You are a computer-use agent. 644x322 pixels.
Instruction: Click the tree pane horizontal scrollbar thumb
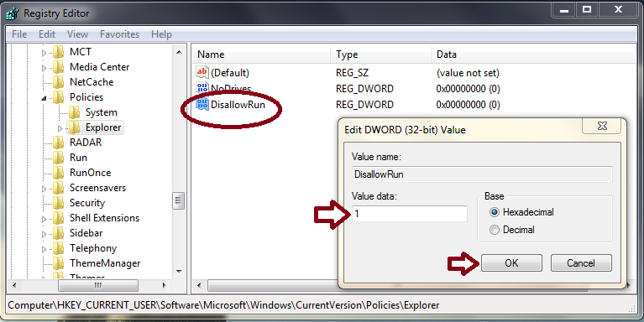click(98, 285)
